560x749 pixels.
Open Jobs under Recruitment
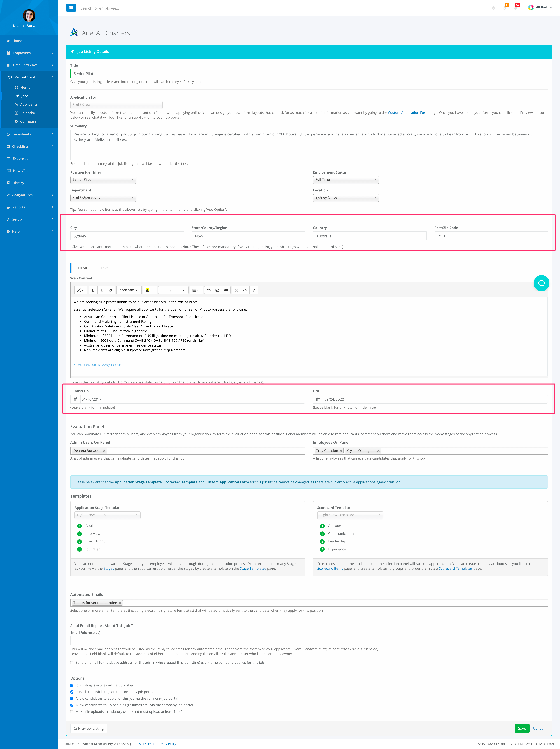[x=25, y=96]
